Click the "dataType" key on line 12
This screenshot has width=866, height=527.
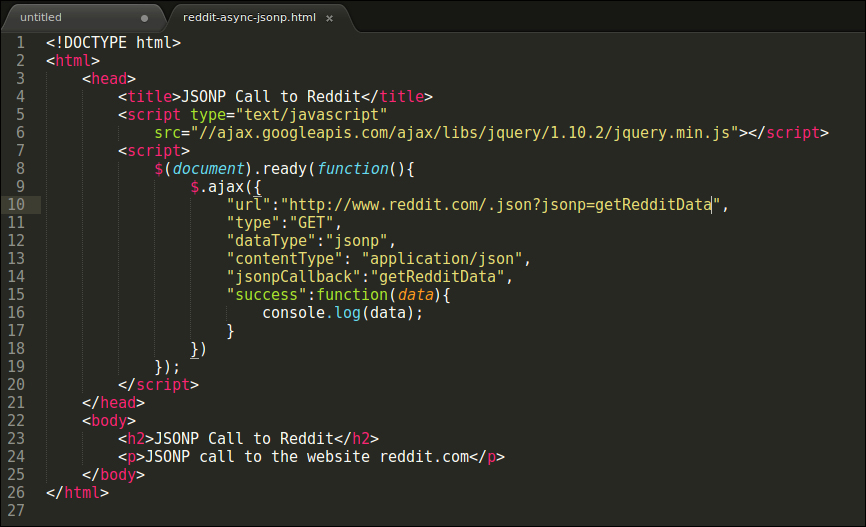click(x=271, y=241)
